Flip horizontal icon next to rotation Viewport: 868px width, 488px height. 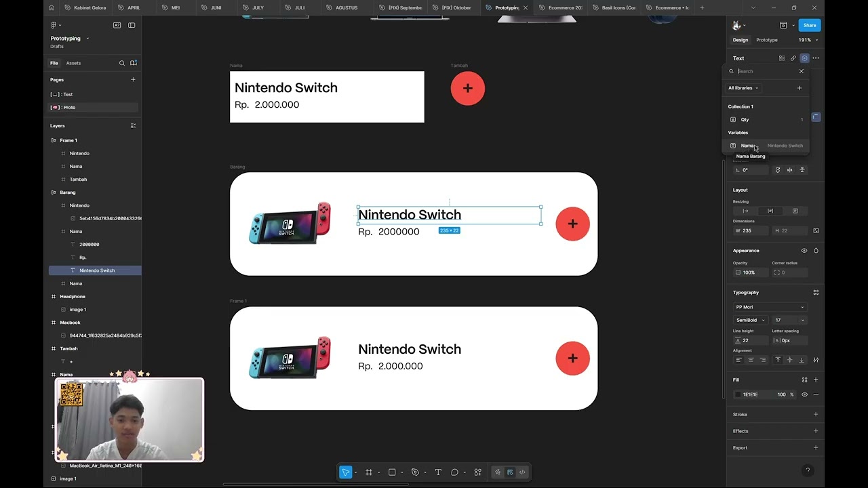click(790, 170)
